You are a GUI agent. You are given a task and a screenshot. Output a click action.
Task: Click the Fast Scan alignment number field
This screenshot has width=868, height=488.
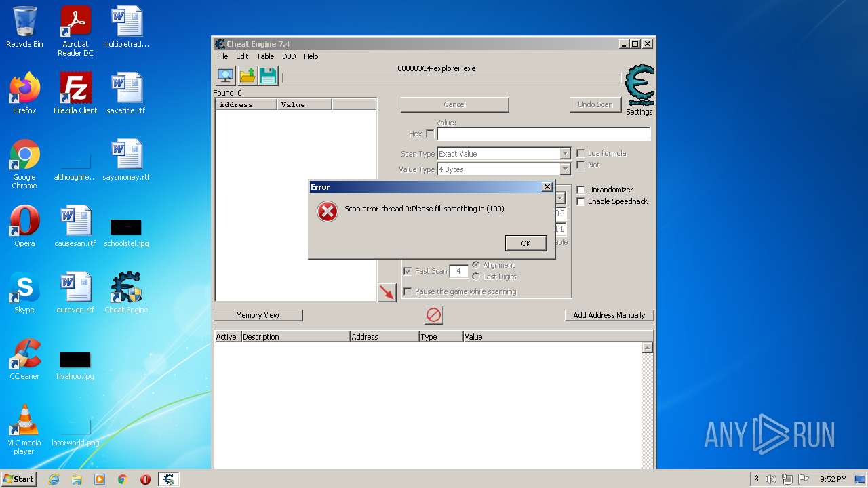tap(458, 271)
